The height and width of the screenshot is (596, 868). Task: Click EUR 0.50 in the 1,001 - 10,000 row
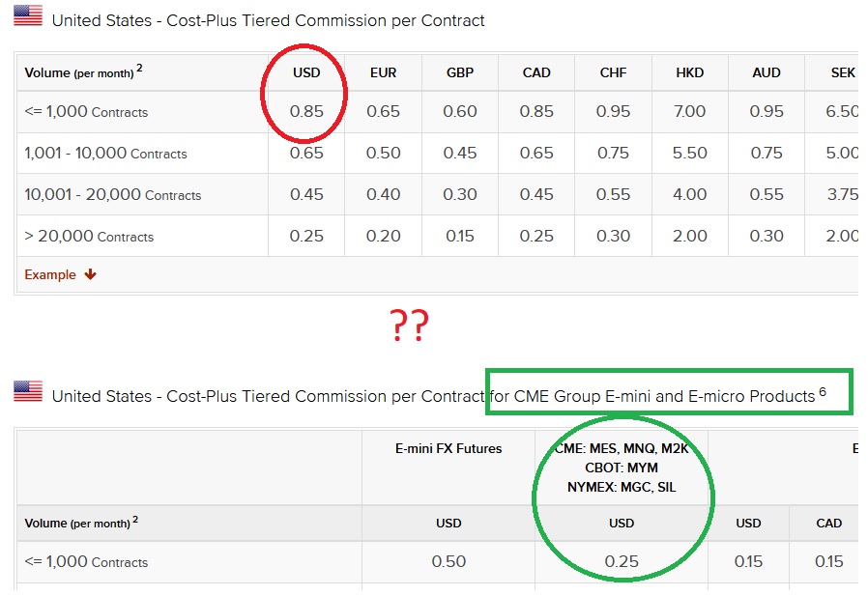383,153
